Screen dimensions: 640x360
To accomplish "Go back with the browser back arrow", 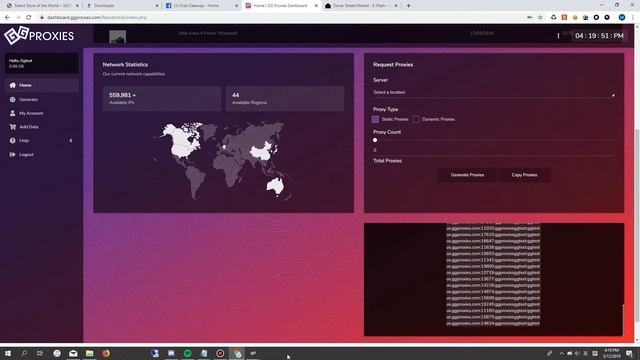I will pos(7,18).
